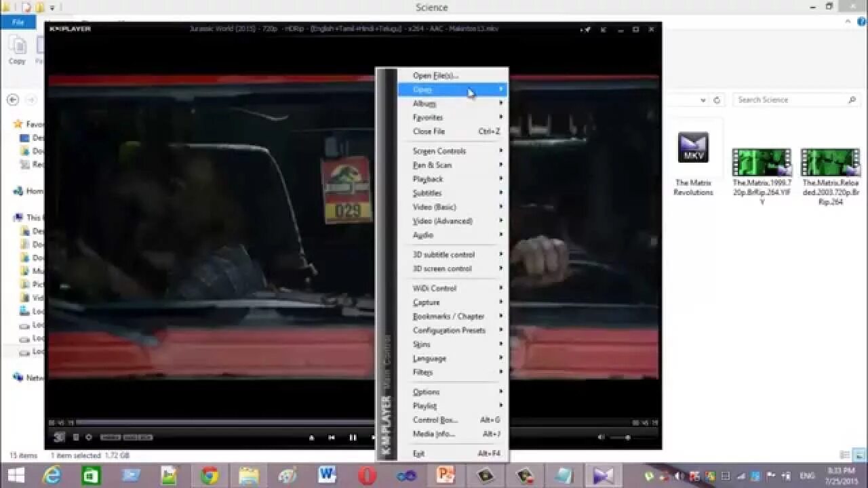The width and height of the screenshot is (868, 488).
Task: Expand Playback submenu
Action: 452,179
